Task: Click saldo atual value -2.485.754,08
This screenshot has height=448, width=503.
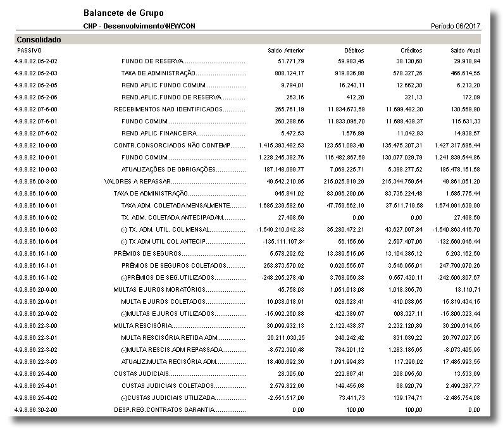Action: click(x=462, y=398)
